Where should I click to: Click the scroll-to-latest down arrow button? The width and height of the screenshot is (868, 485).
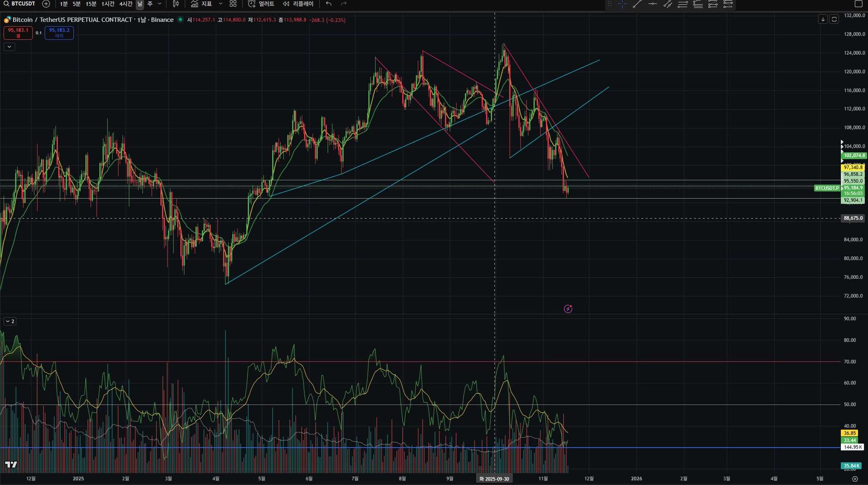[x=823, y=19]
